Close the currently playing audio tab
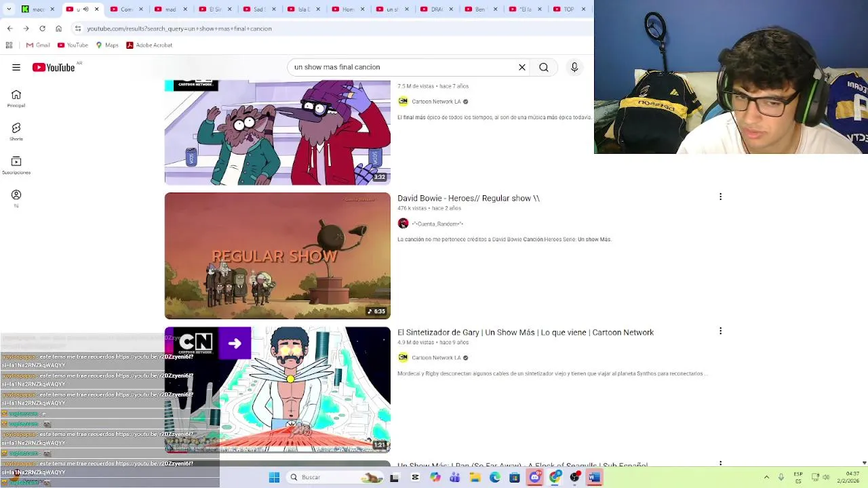The height and width of the screenshot is (488, 868). 96,9
